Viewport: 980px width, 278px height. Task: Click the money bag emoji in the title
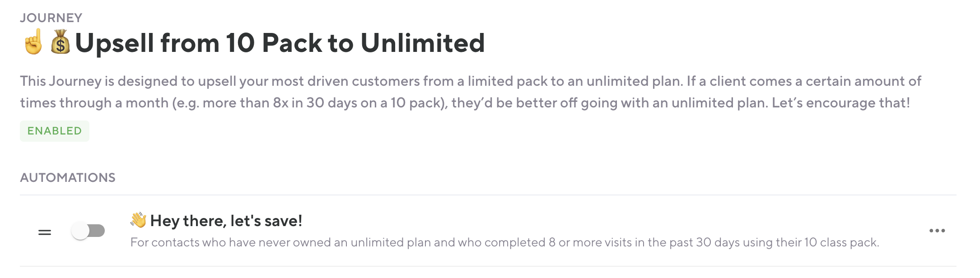[60, 42]
